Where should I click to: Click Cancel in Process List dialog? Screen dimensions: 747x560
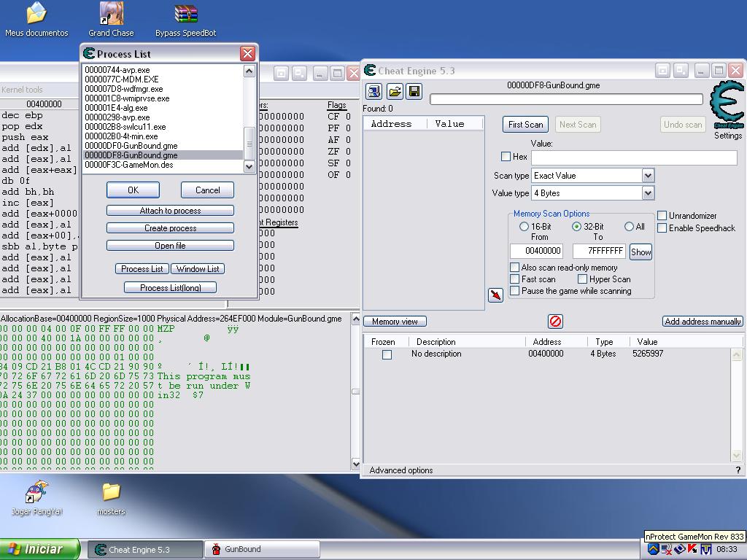208,190
